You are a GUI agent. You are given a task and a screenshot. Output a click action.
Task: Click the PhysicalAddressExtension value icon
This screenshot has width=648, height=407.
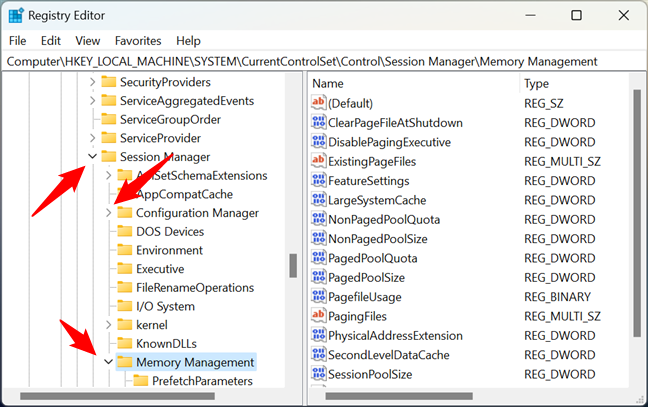coord(318,336)
